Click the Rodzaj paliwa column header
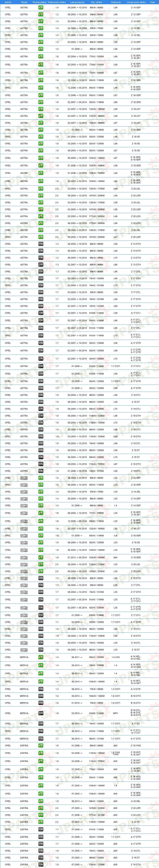 pyautogui.click(x=39, y=2)
